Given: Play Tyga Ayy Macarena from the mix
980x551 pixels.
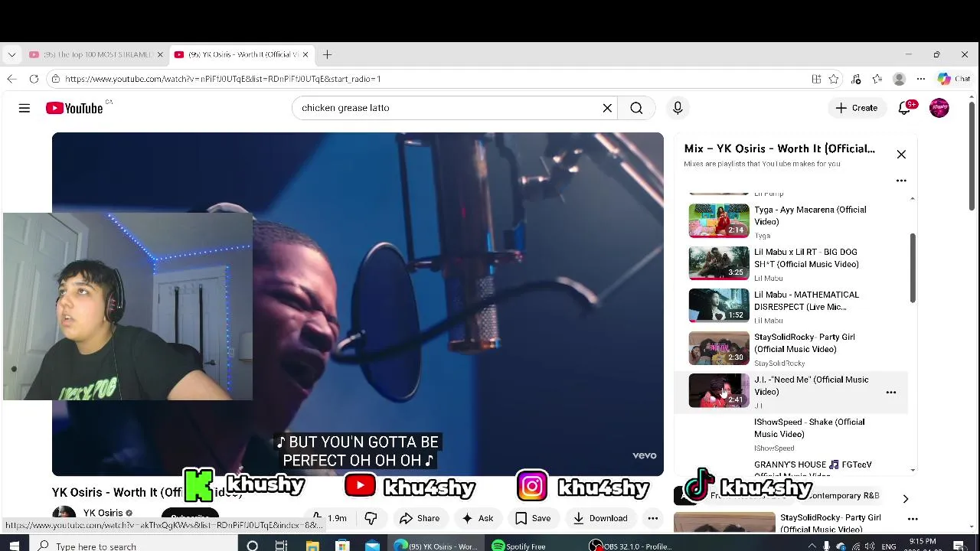Looking at the screenshot, I should point(792,221).
